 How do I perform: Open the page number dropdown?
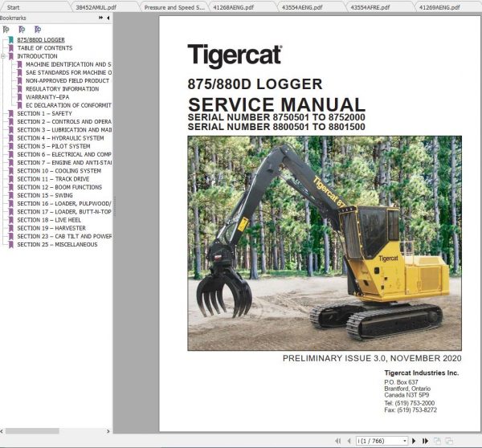[405, 441]
